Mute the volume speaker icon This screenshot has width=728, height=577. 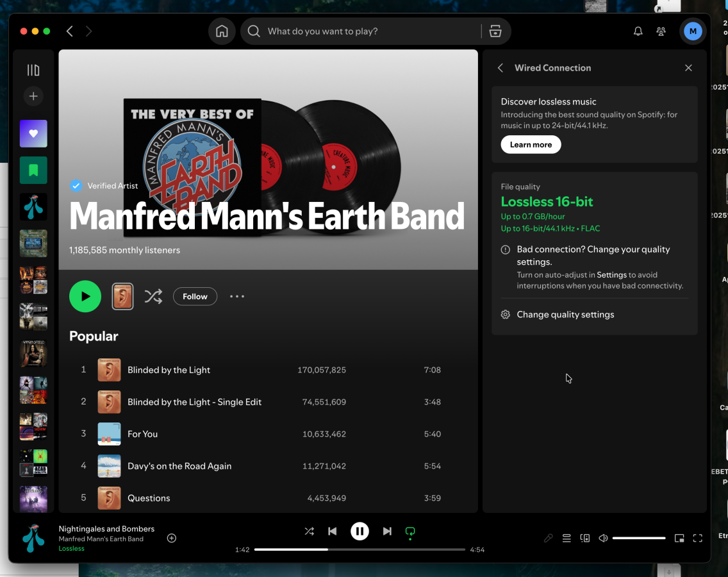coord(603,539)
